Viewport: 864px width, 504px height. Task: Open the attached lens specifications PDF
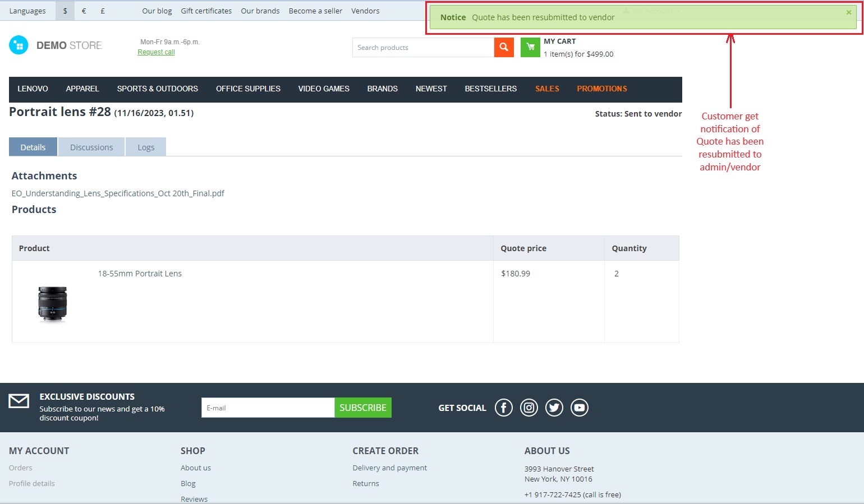(118, 193)
